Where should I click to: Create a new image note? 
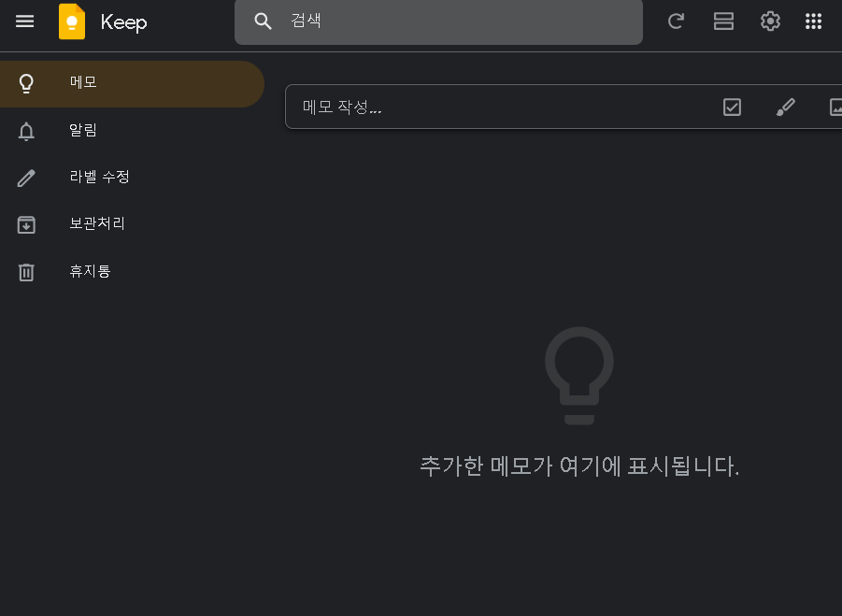(x=835, y=107)
